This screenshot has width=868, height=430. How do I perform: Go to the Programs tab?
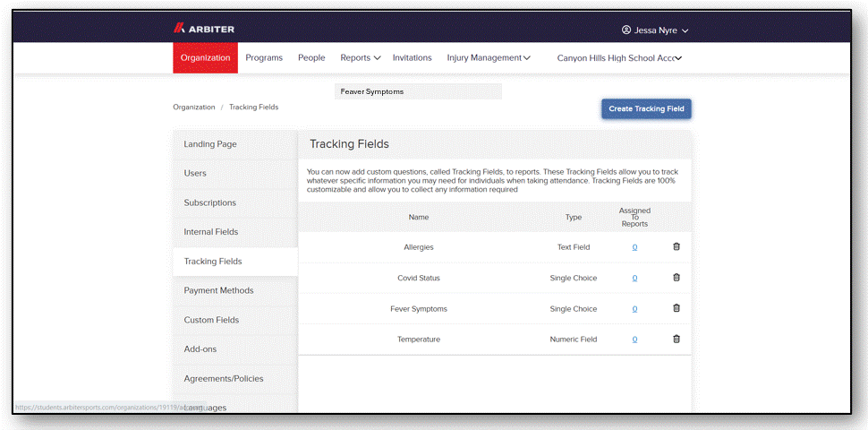tap(264, 57)
